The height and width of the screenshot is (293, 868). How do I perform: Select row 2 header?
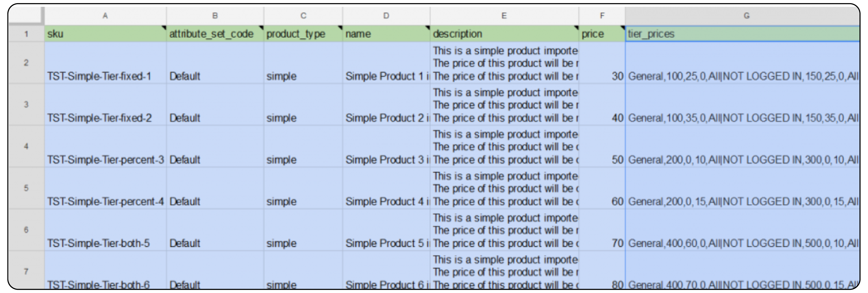pyautogui.click(x=26, y=63)
